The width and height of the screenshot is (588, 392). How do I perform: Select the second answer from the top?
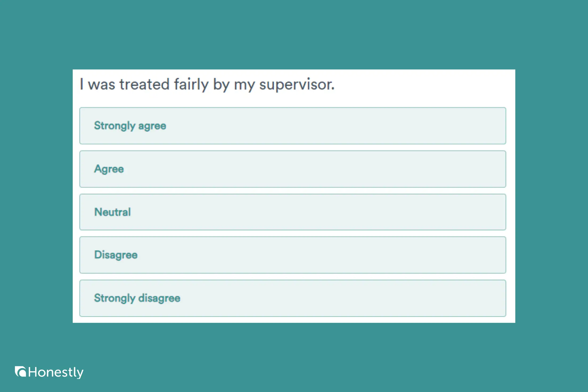pos(293,169)
